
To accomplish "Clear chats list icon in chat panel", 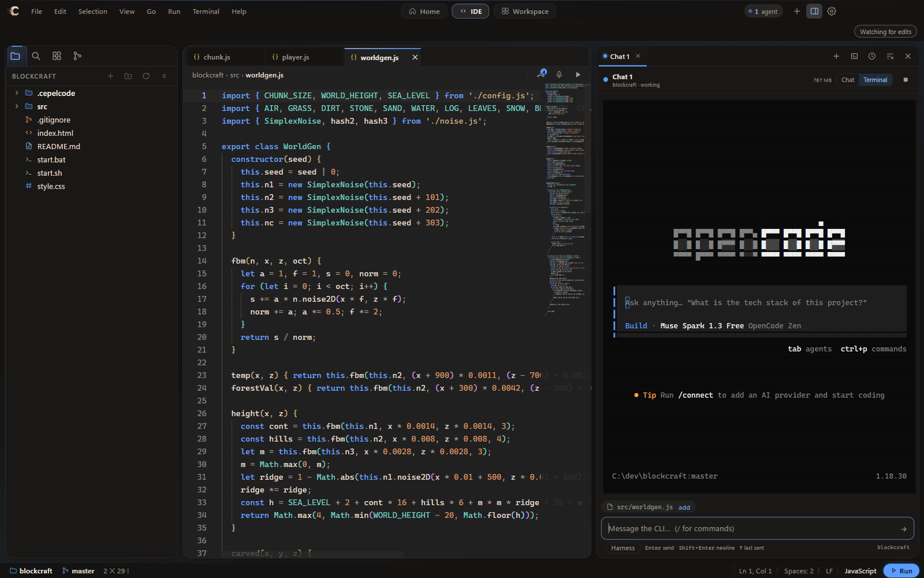I will (x=890, y=56).
